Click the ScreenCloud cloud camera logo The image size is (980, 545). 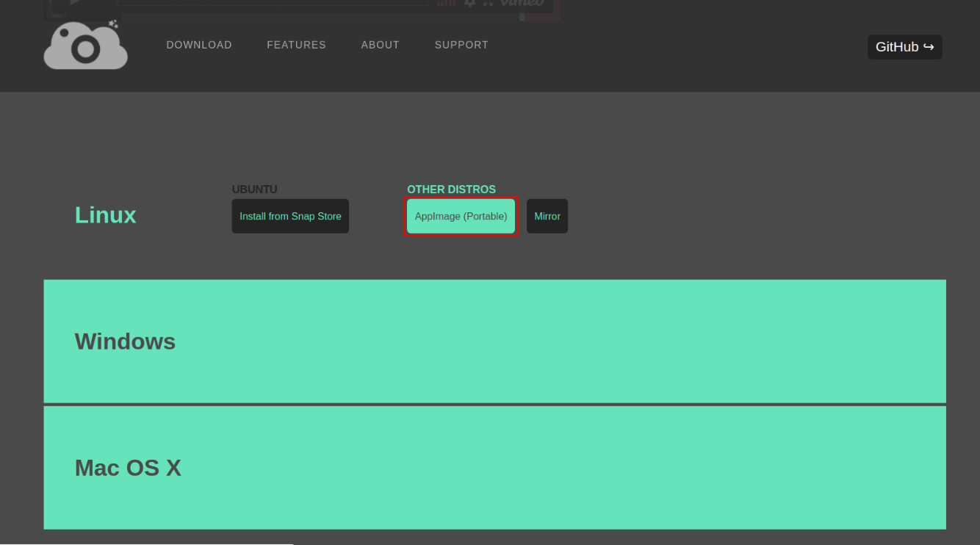(x=84, y=46)
